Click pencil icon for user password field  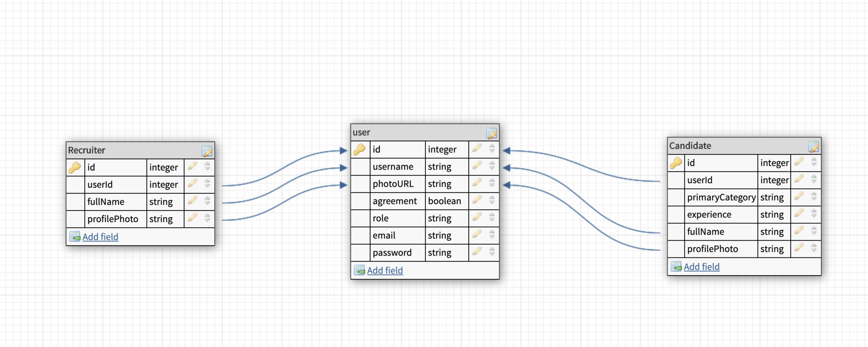[477, 252]
